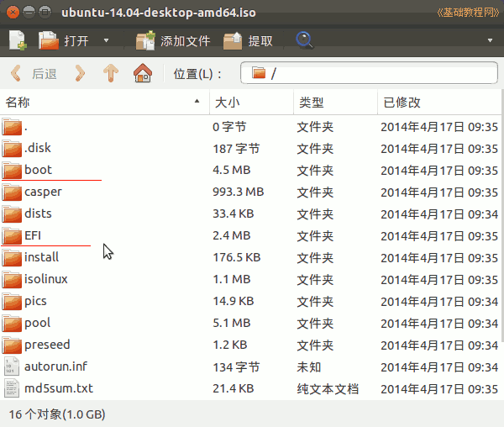Select the md5sum.txt file icon
Viewport: 504px width, 427px height.
12,388
